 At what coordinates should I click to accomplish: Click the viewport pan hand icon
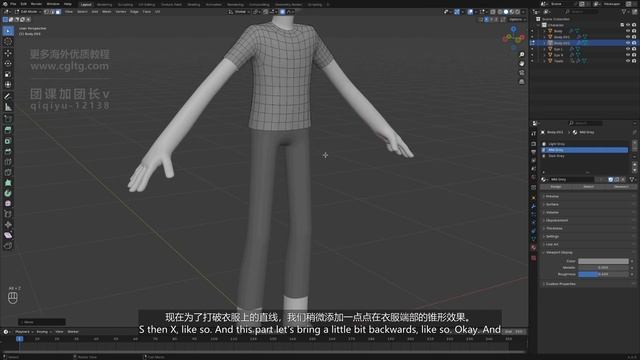tap(522, 64)
